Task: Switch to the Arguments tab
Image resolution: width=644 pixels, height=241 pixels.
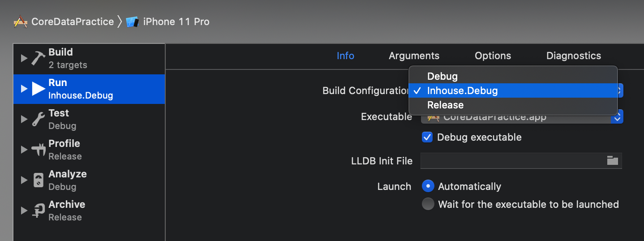Action: pyautogui.click(x=414, y=56)
